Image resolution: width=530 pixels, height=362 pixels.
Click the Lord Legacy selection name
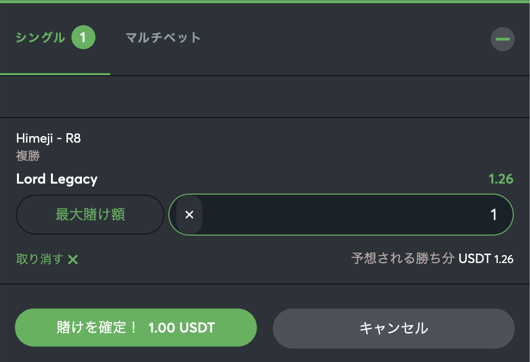(57, 179)
